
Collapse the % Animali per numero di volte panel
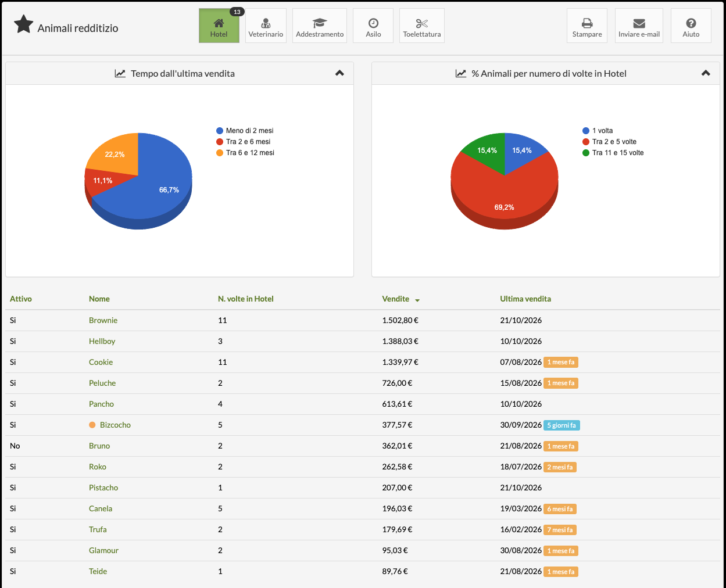(x=706, y=73)
